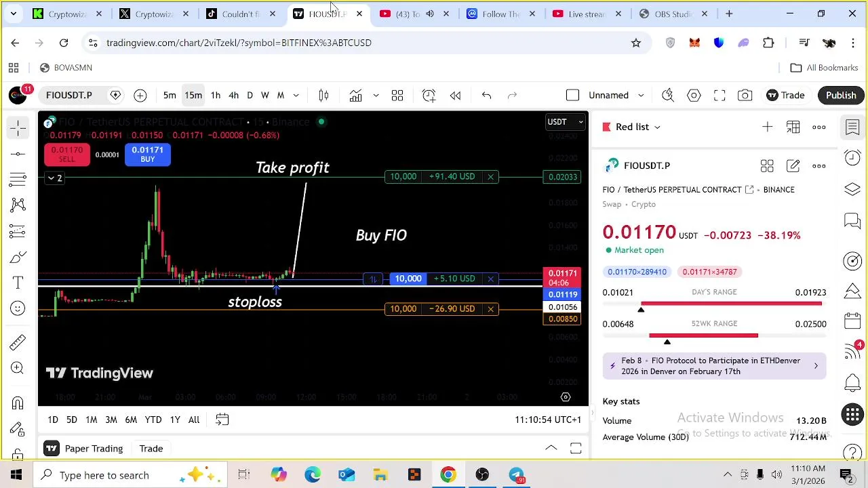
Task: Take a chart snapshot with camera
Action: [x=745, y=96]
